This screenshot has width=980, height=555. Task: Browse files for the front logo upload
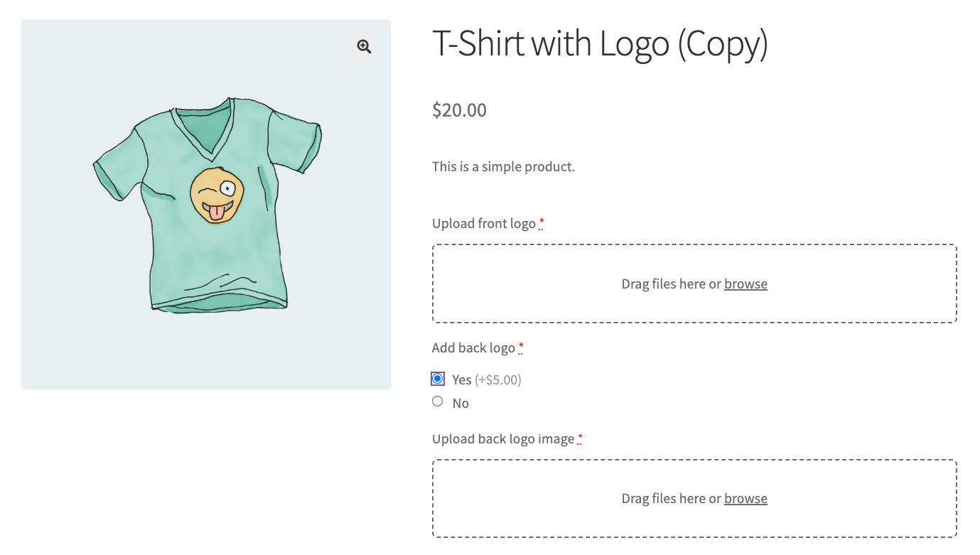tap(745, 284)
